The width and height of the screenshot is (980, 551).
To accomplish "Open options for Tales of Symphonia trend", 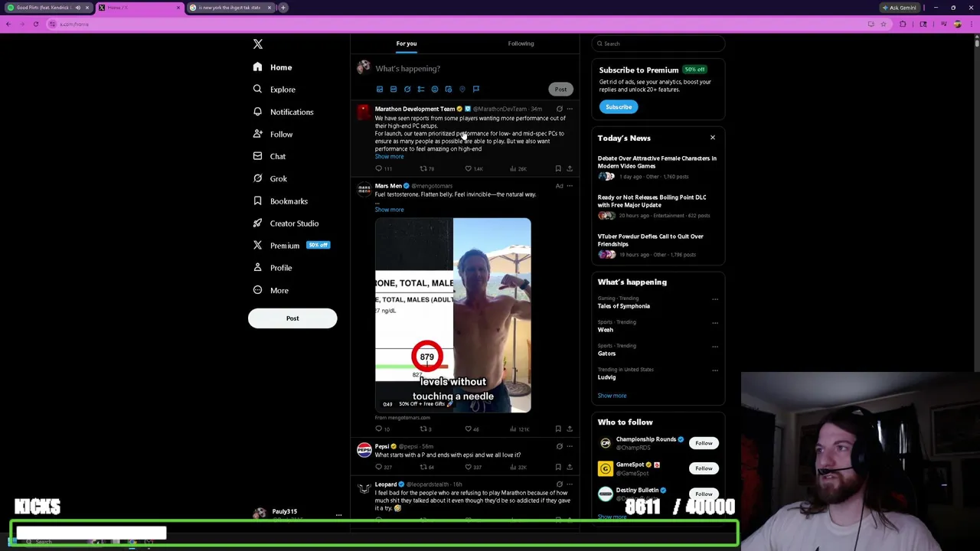I will [715, 299].
